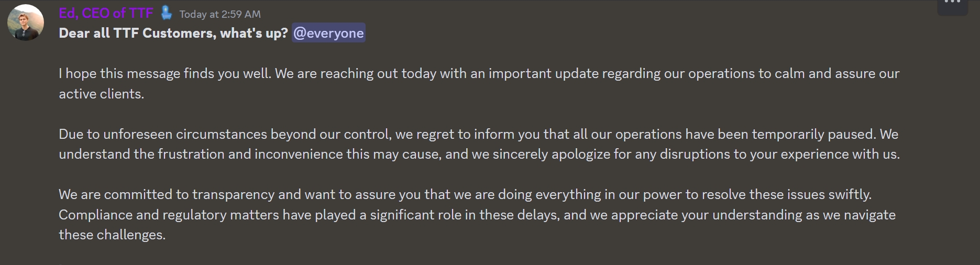This screenshot has width=980, height=265.
Task: Click the phrase We are committed to transparency
Action: 166,194
